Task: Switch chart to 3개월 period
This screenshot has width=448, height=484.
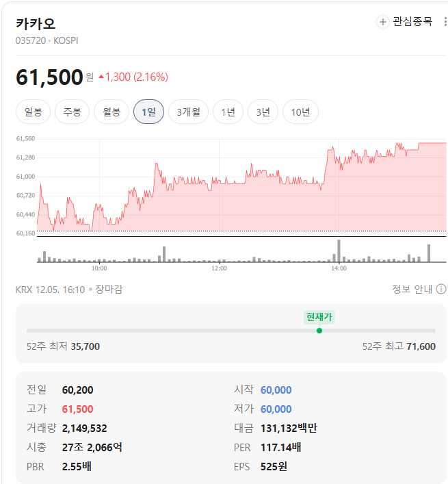Action: [188, 112]
